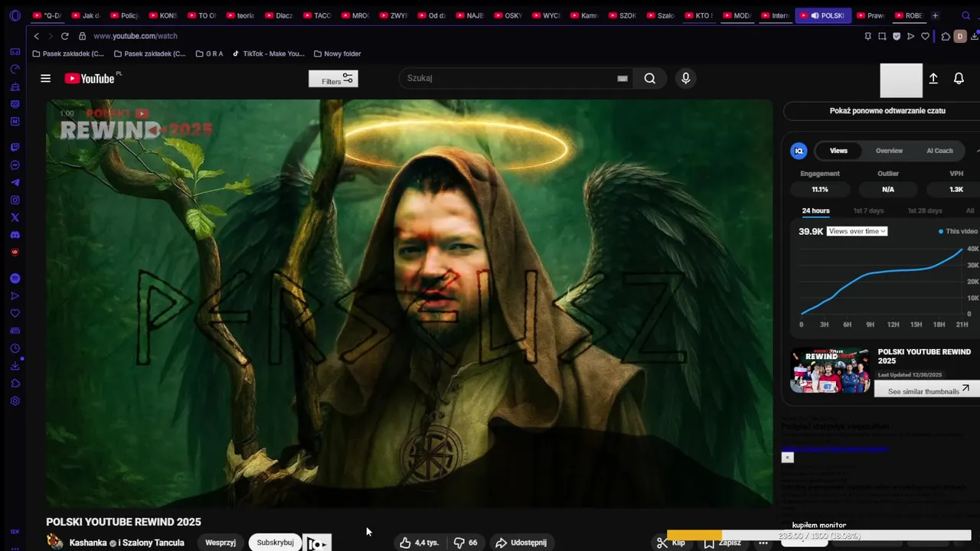Open Discord in the Opera sidebar
The image size is (980, 551).
[x=15, y=235]
